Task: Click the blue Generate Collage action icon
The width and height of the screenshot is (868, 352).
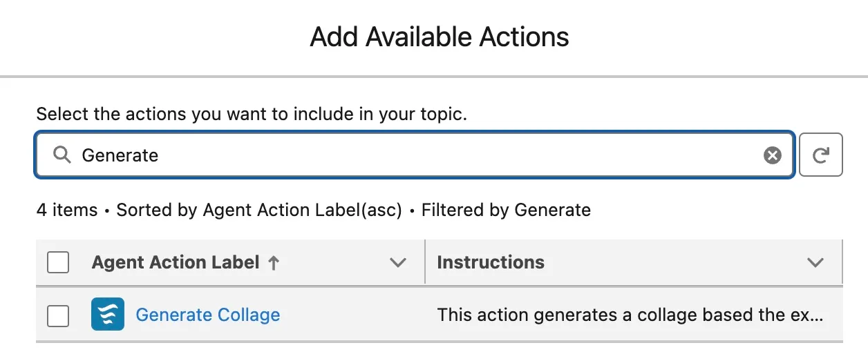Action: (108, 315)
